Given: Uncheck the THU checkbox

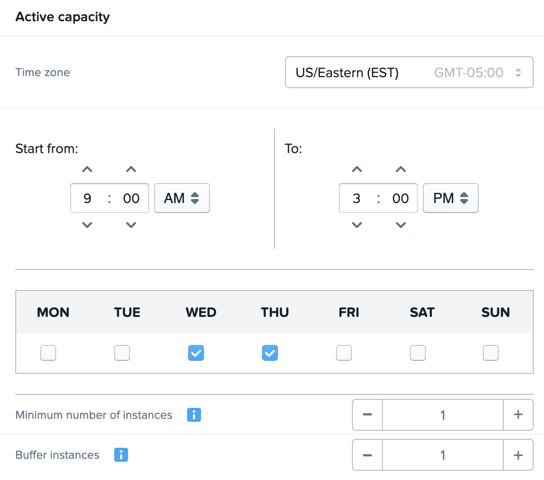Looking at the screenshot, I should 270,353.
